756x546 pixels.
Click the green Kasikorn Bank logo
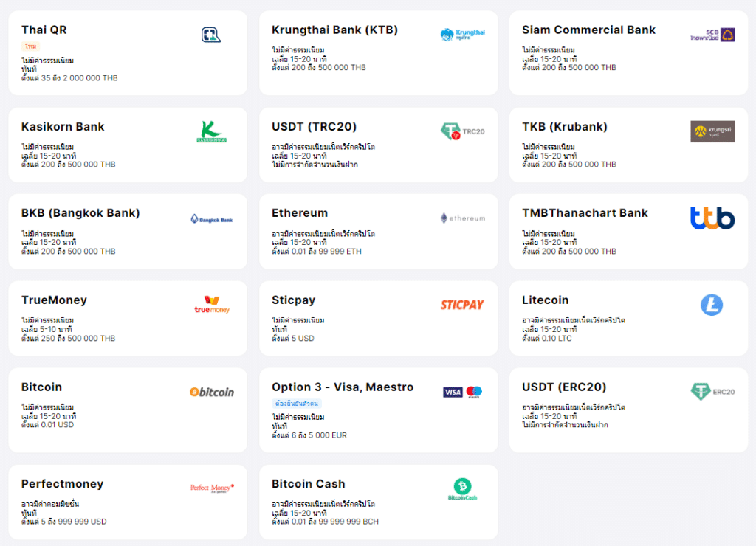click(x=212, y=131)
